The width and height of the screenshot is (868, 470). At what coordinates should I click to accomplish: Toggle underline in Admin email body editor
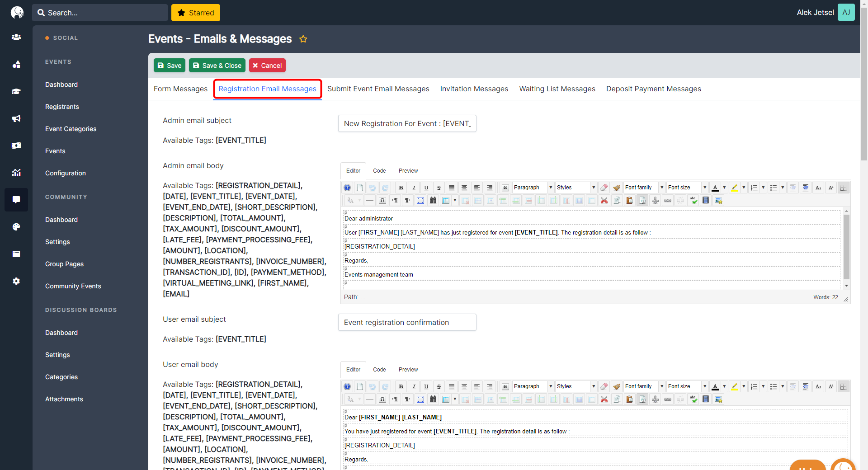coord(426,188)
